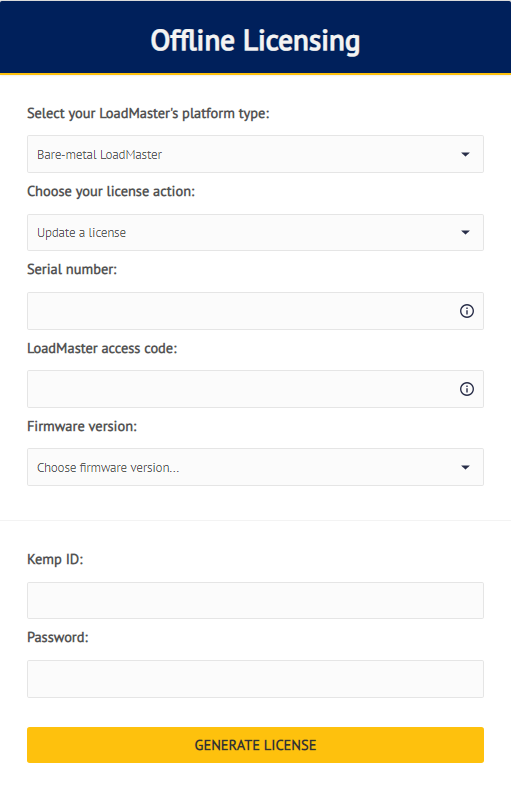This screenshot has height=789, width=511.
Task: Open the Bare-metal LoadMaster platform dropdown
Action: [256, 154]
